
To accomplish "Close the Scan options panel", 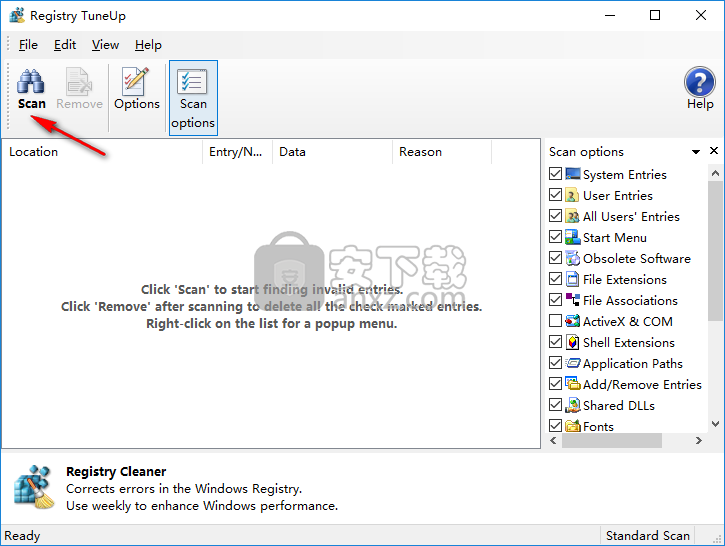I will [714, 151].
